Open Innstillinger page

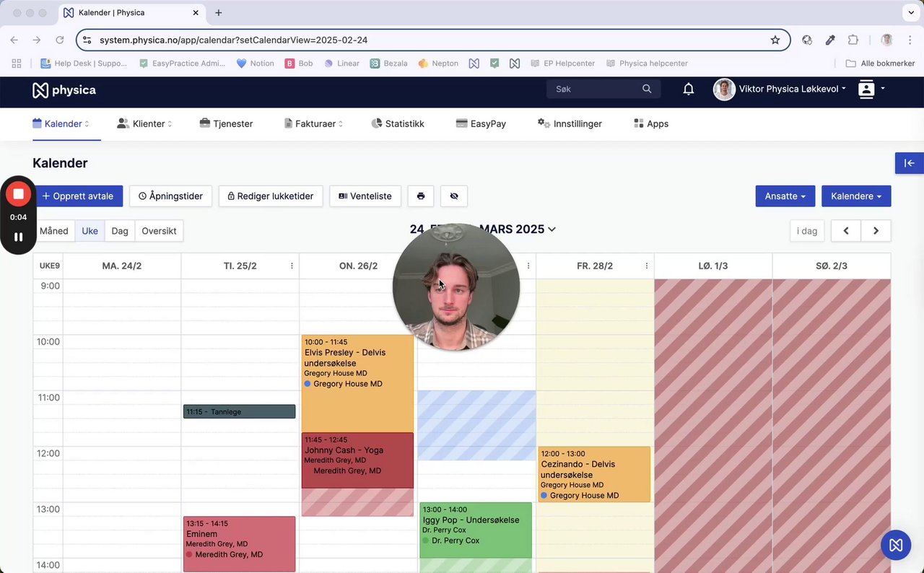coord(570,124)
